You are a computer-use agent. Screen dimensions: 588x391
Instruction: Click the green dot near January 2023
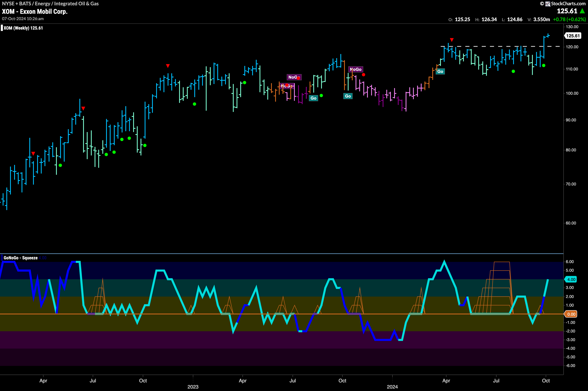click(x=194, y=104)
